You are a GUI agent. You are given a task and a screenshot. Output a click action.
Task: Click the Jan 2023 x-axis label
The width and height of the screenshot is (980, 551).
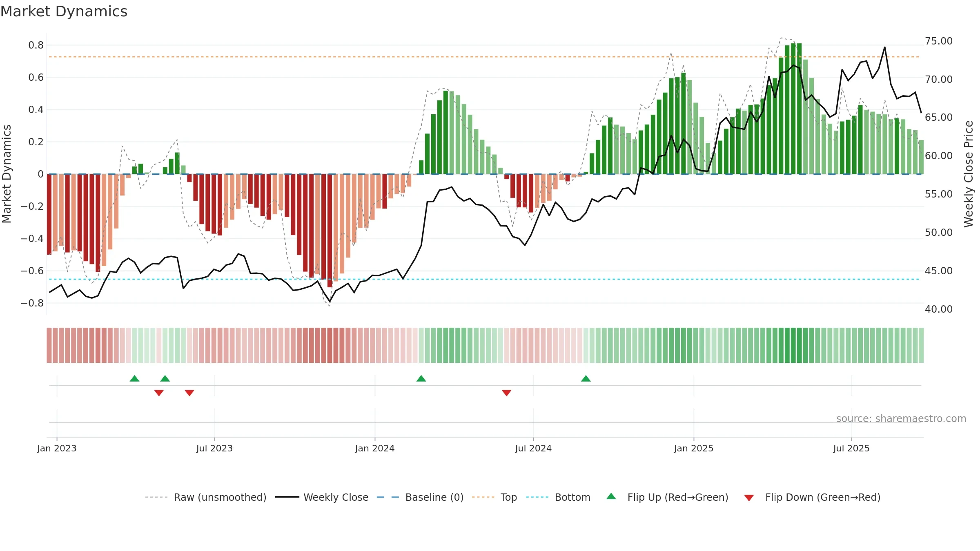(57, 448)
